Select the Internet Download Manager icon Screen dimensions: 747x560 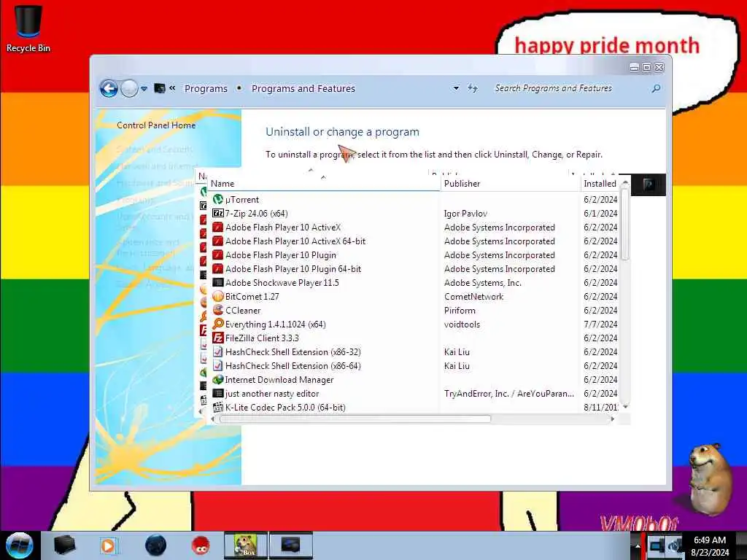(x=218, y=379)
